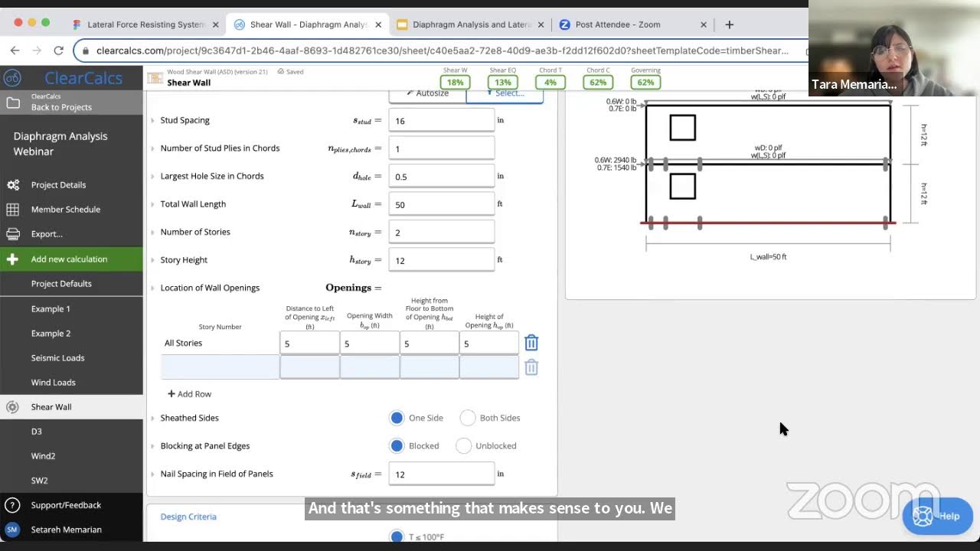
Task: Click the trash icon on the empty row
Action: tap(531, 367)
